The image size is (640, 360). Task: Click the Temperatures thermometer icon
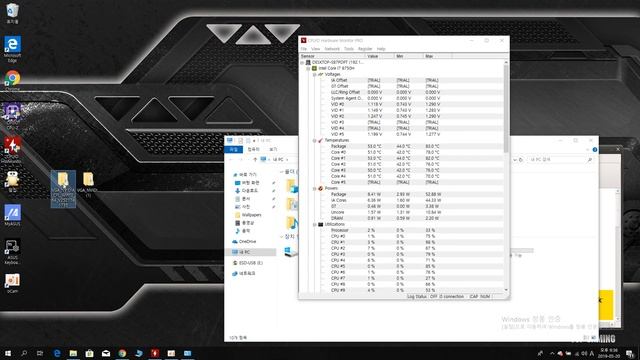[320, 140]
